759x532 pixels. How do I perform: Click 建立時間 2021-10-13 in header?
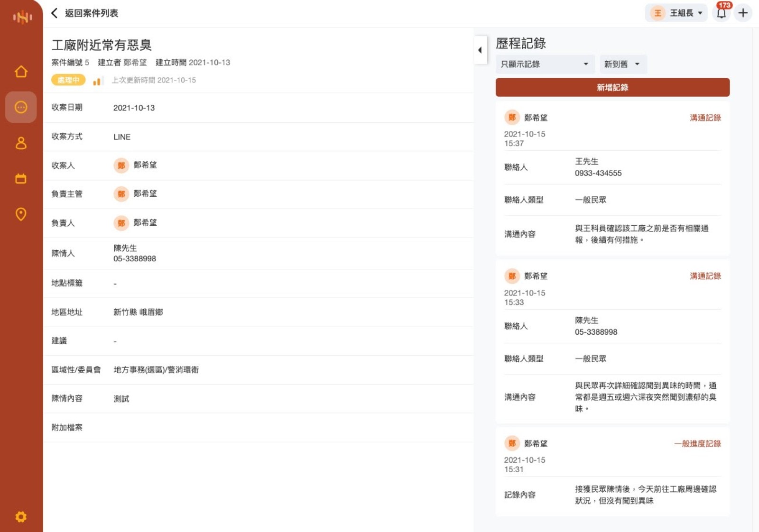(x=193, y=63)
